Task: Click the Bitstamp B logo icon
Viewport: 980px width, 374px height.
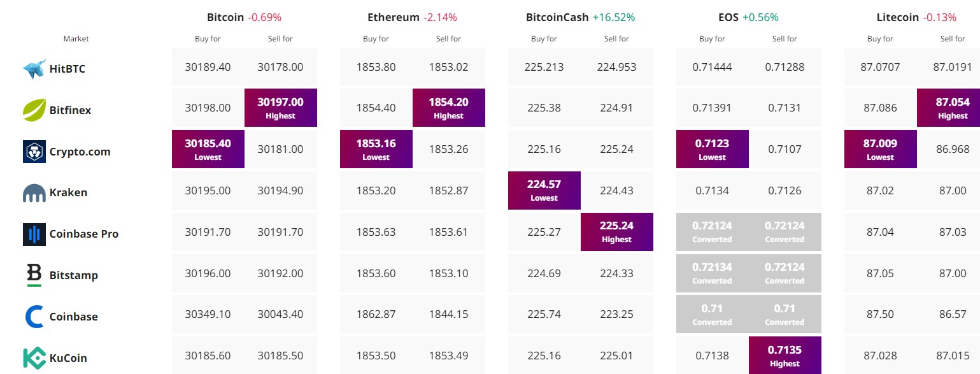Action: point(34,275)
